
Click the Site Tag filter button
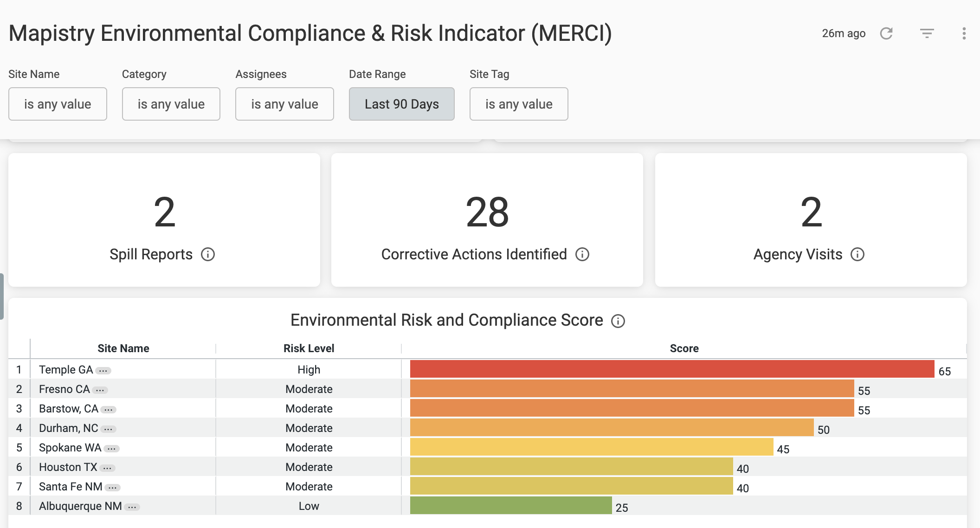tap(519, 103)
